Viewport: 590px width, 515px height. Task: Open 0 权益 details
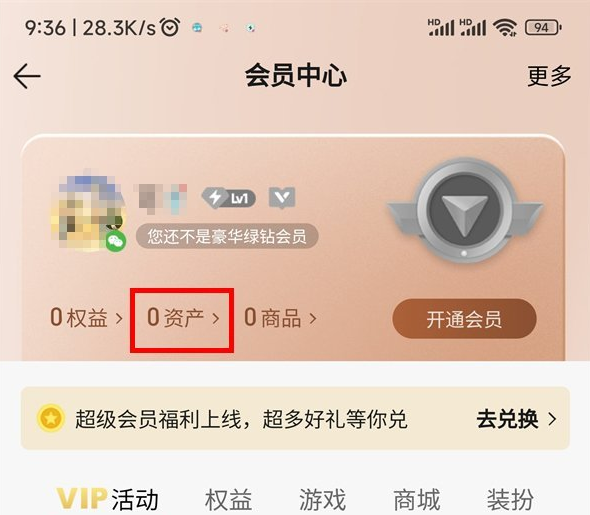pos(87,318)
